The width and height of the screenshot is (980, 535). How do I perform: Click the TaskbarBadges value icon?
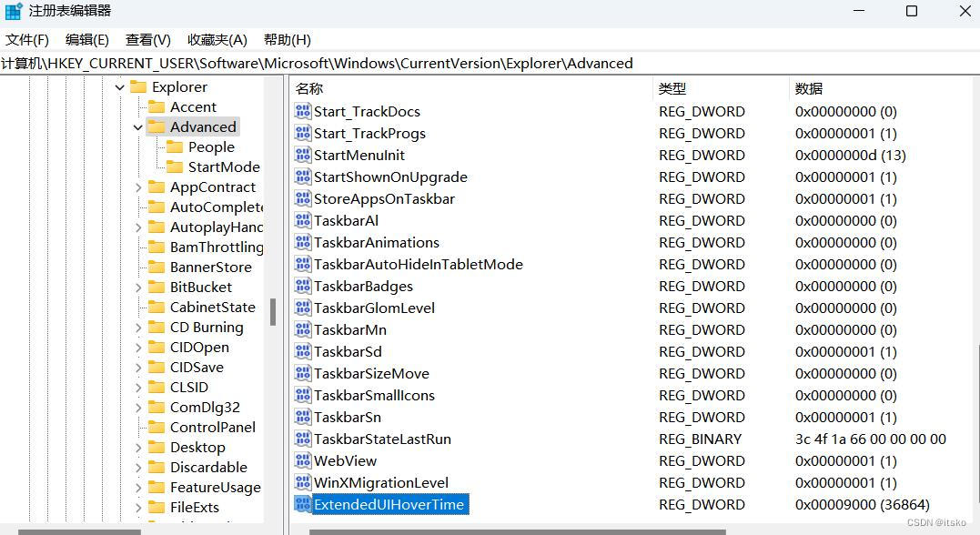[x=303, y=287]
